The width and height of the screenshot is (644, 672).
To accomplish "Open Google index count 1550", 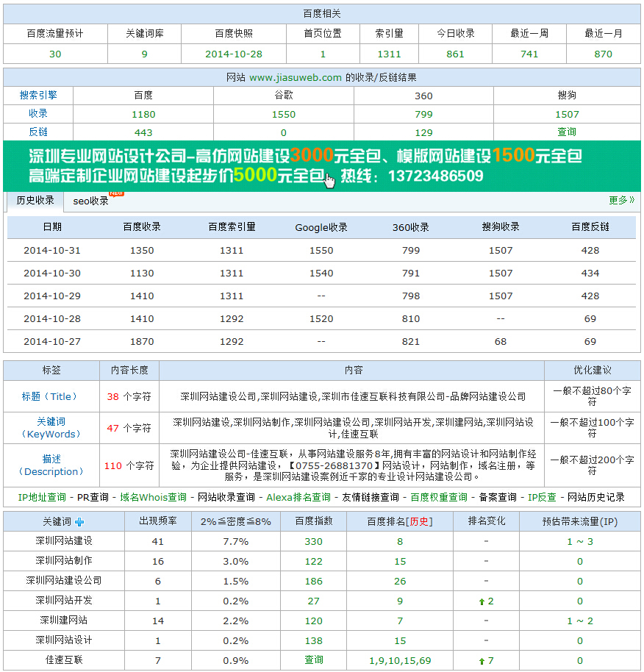I will 284,115.
